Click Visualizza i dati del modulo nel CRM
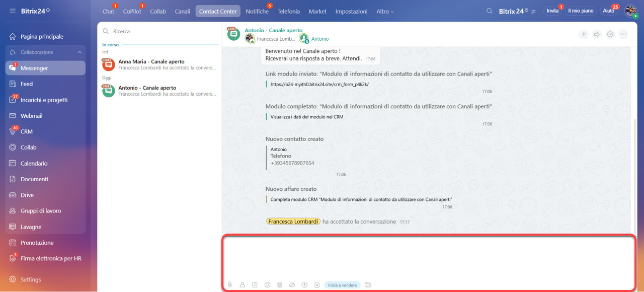The image size is (644, 292). coord(307,117)
